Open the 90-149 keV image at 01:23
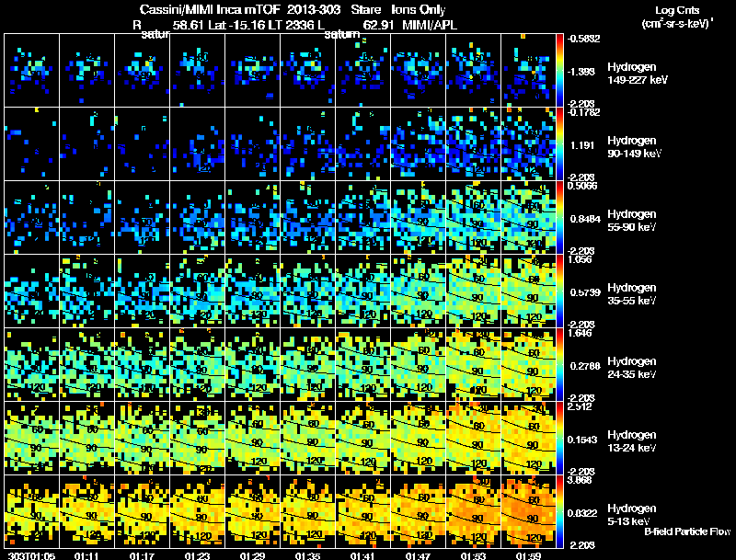This screenshot has width=736, height=560. (197, 144)
